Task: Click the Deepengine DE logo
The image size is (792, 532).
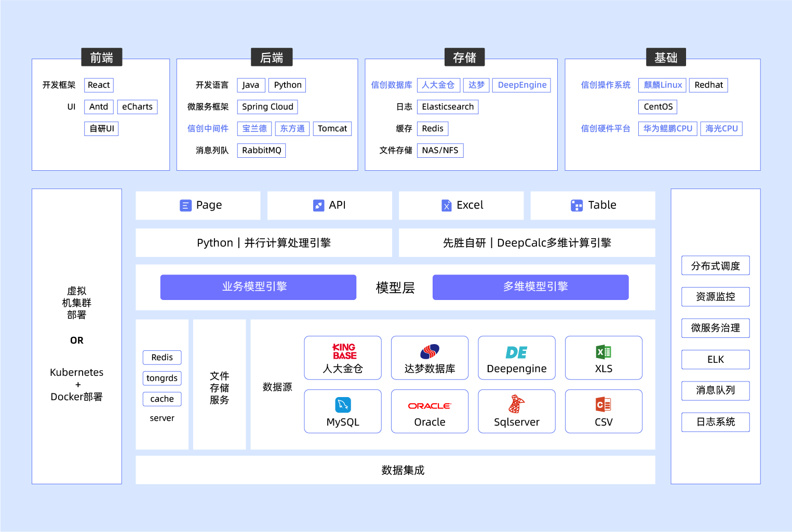Action: (516, 352)
